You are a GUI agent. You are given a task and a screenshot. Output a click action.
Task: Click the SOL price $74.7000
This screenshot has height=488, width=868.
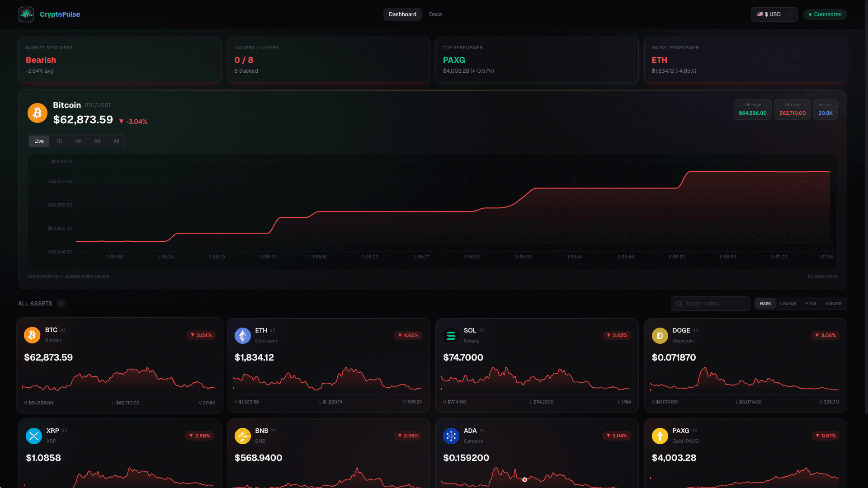463,357
